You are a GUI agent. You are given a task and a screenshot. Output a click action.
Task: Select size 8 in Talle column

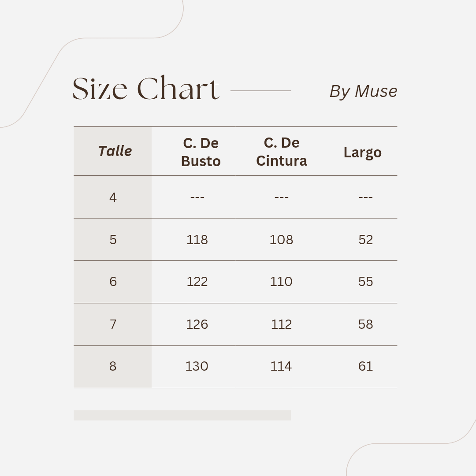(113, 366)
